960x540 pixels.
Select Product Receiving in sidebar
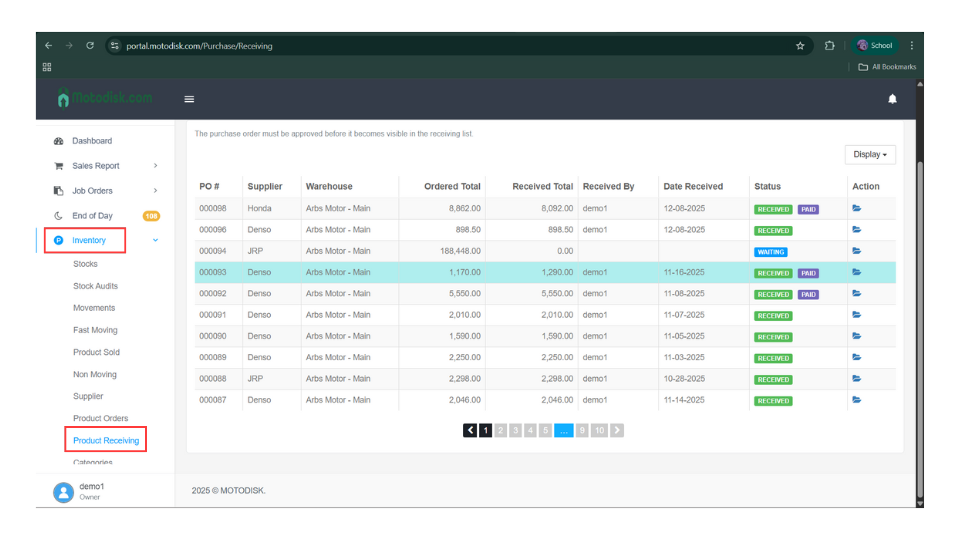tap(106, 440)
